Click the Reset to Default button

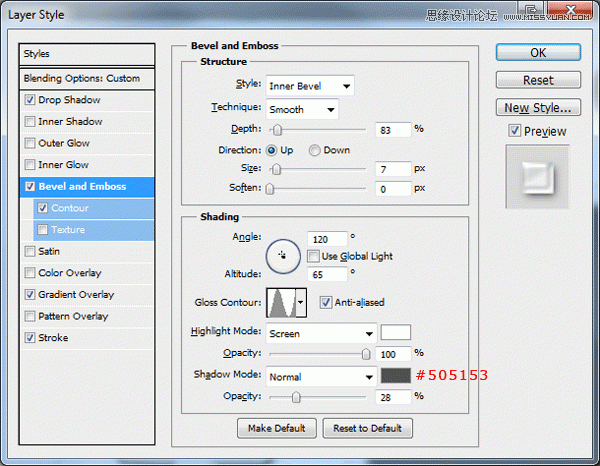tap(367, 428)
